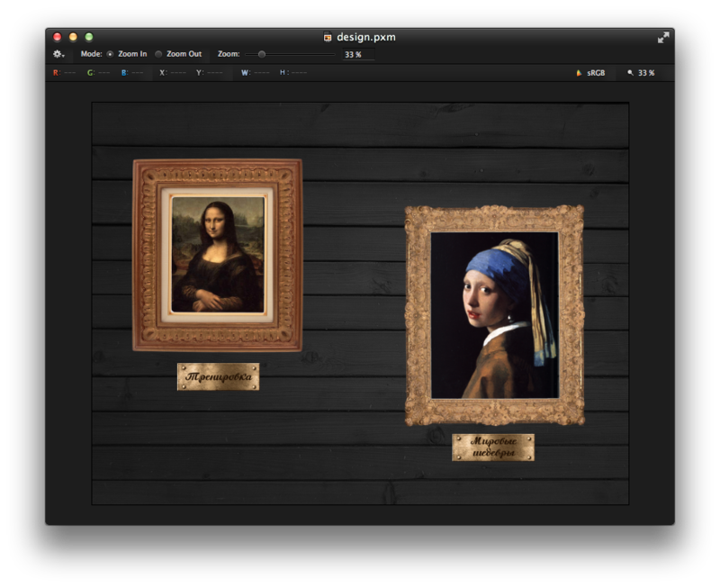Click the X coordinate readout

[173, 73]
